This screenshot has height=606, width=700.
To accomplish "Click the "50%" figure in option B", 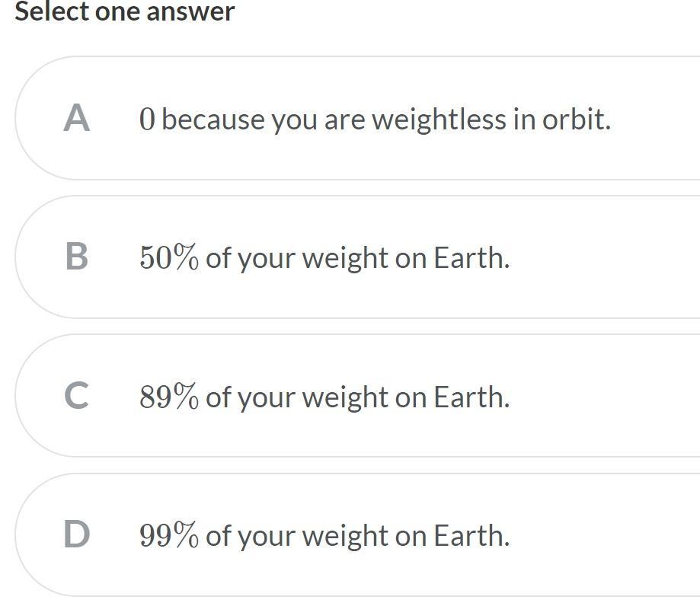I will pos(169,258).
